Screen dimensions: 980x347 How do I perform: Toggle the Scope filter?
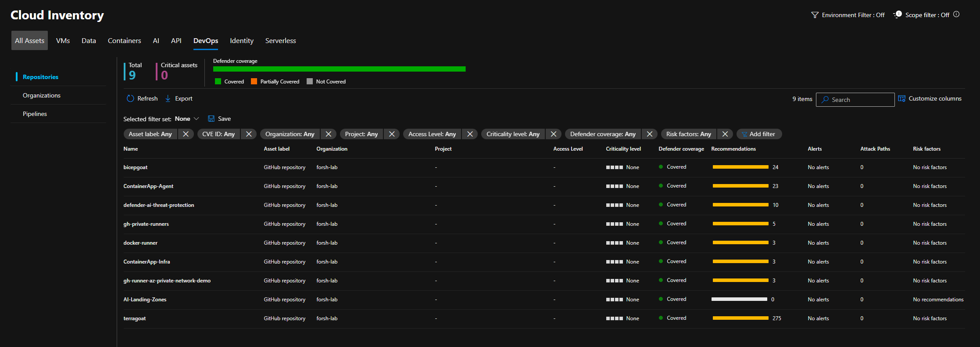coord(922,15)
